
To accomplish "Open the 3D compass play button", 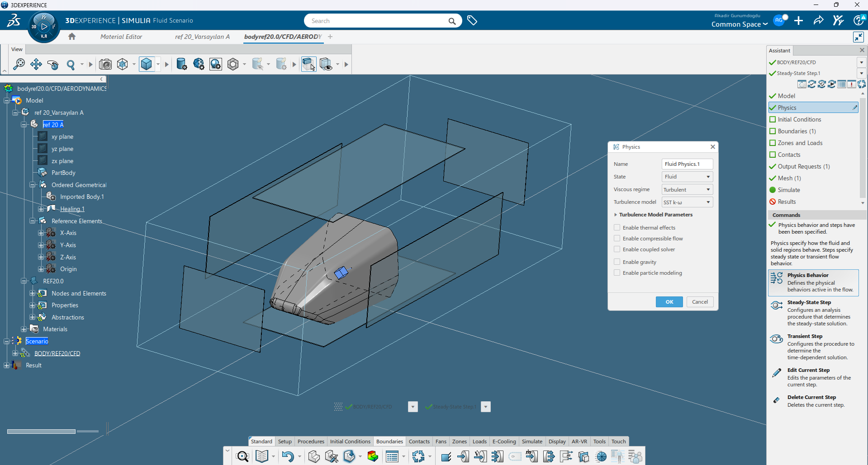I will pyautogui.click(x=44, y=27).
